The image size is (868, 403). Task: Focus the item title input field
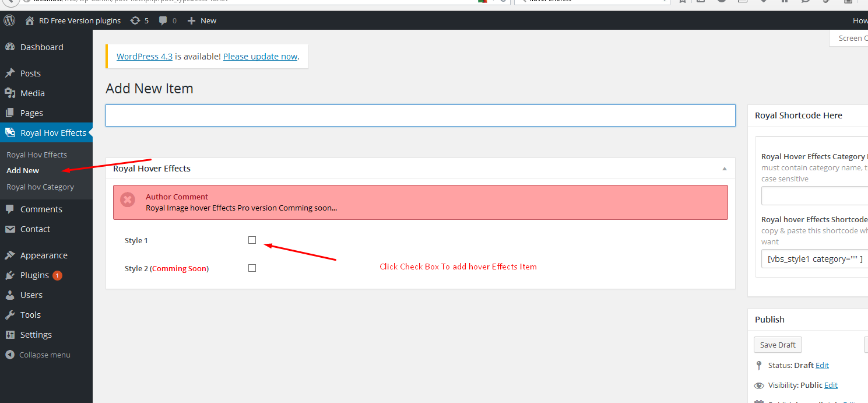point(420,115)
